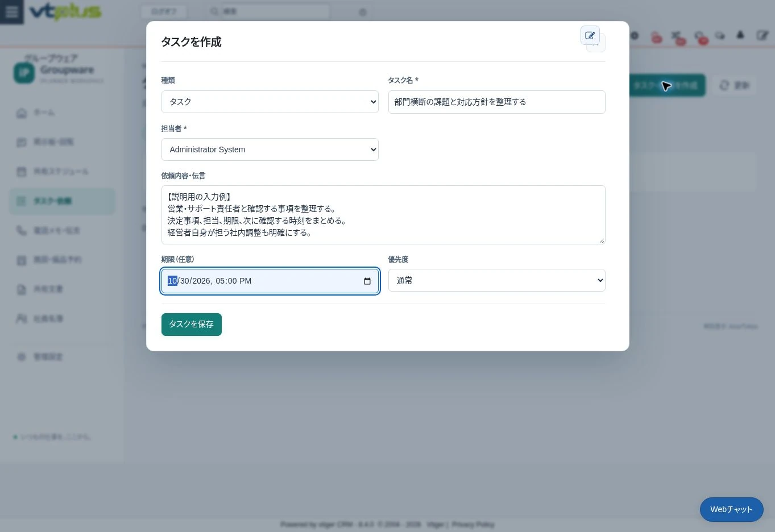Click the vtplus logo in the header
Image resolution: width=775 pixels, height=532 pixels.
[65, 11]
